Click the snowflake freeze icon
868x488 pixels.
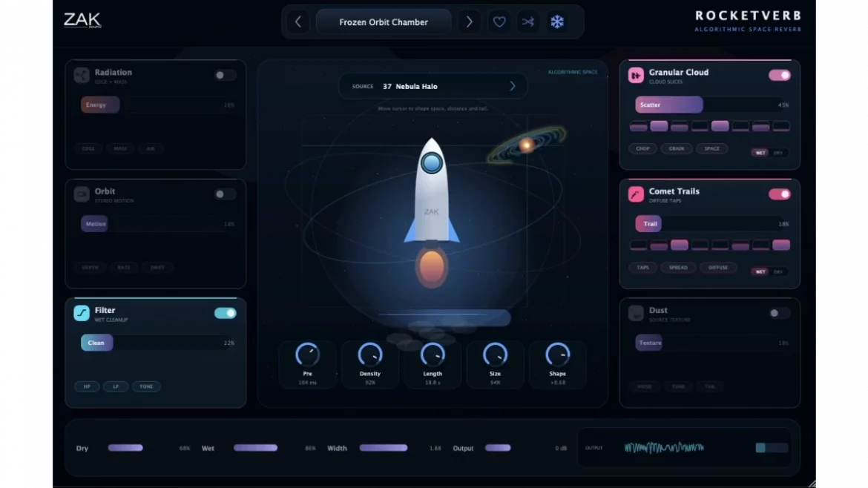(557, 22)
